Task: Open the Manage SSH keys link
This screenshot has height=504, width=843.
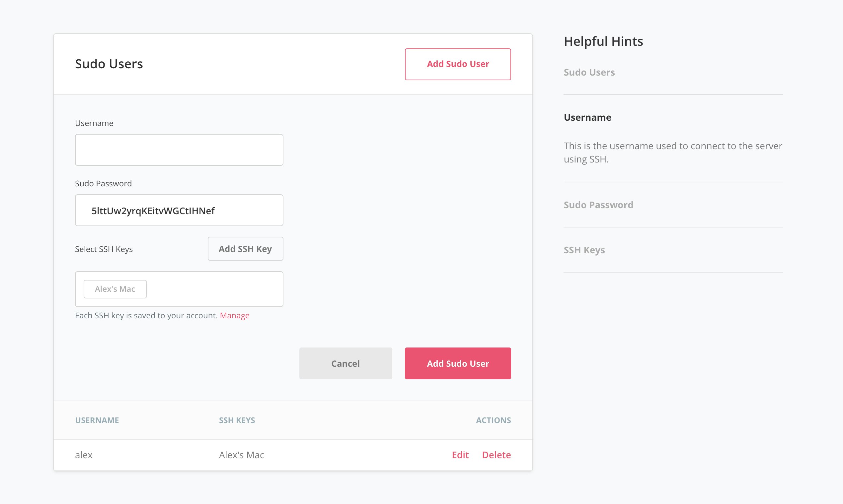Action: click(x=235, y=315)
